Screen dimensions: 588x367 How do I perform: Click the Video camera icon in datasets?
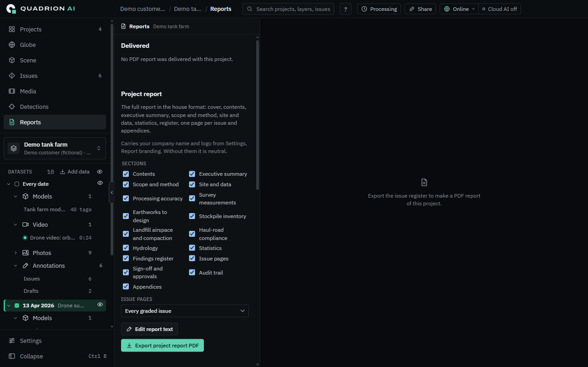pos(25,224)
